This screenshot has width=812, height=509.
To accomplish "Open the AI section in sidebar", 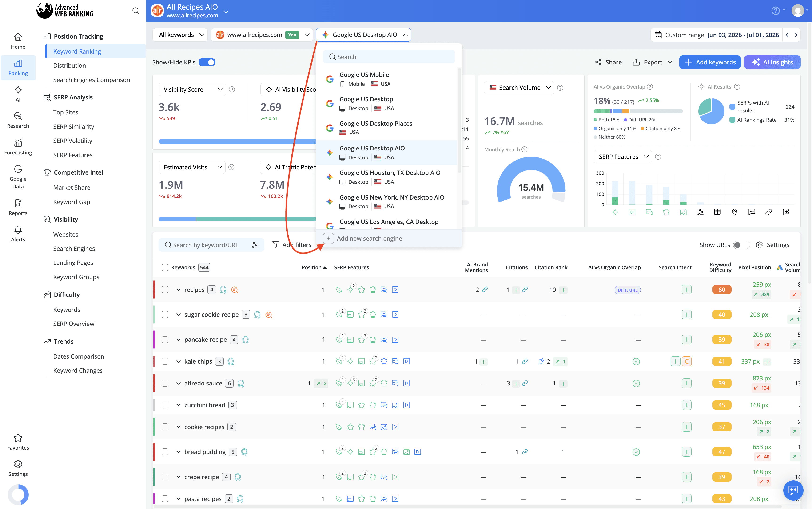I will click(18, 94).
